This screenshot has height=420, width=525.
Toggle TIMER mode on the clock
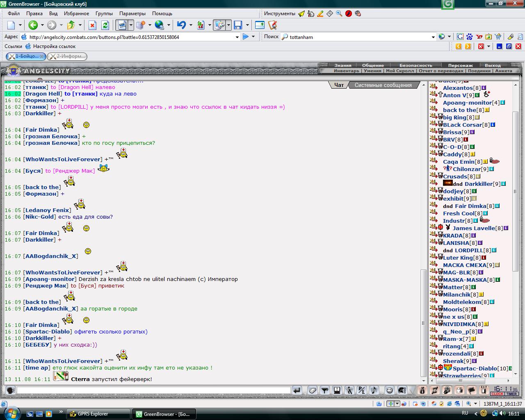(511, 394)
